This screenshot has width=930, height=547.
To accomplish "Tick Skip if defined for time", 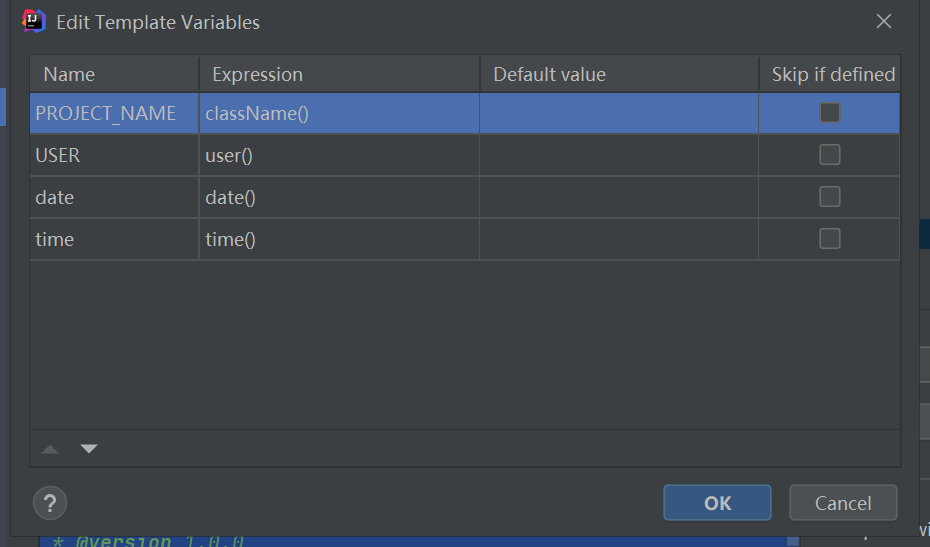I will (x=829, y=239).
